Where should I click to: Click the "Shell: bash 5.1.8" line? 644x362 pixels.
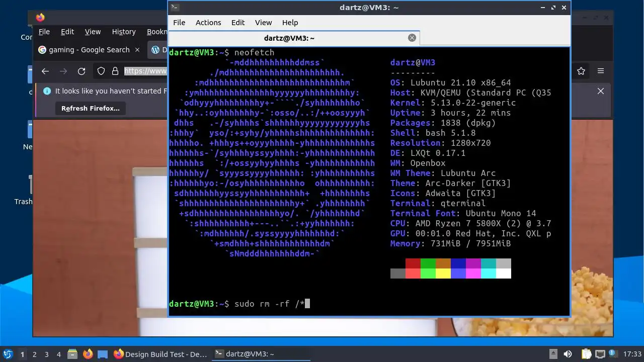[433, 133]
